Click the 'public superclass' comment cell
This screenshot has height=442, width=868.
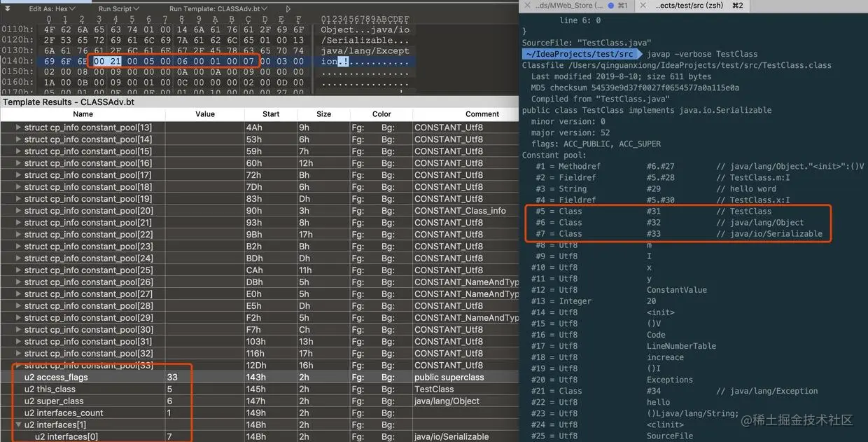(449, 378)
